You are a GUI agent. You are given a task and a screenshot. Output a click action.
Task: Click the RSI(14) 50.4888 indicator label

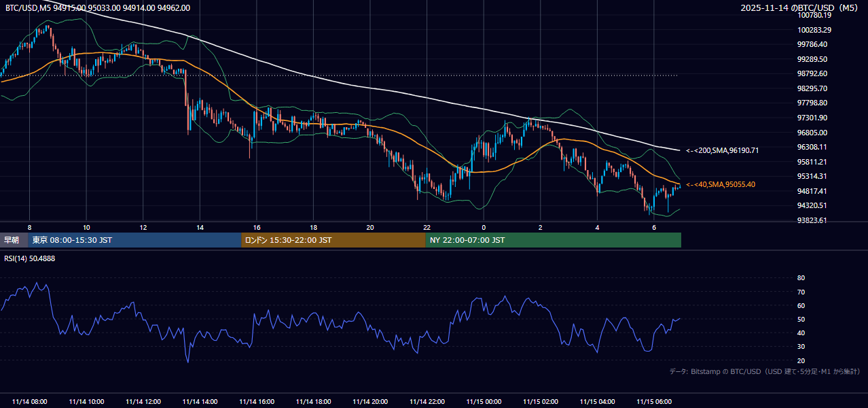31,258
